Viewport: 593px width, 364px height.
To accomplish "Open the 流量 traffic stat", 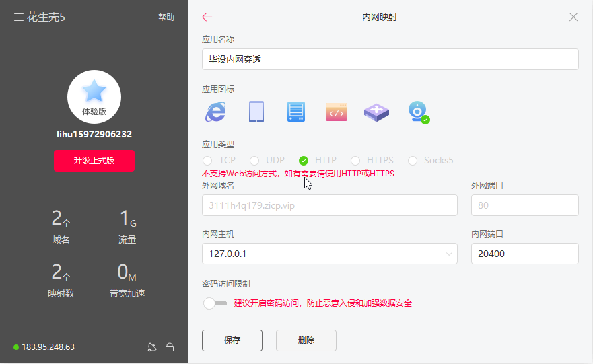I will [x=127, y=227].
